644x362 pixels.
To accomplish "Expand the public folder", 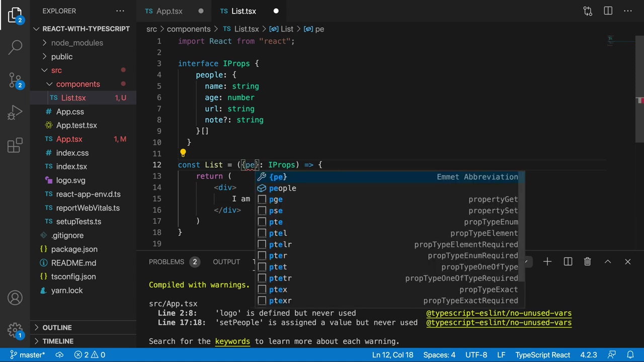I will tap(83, 56).
